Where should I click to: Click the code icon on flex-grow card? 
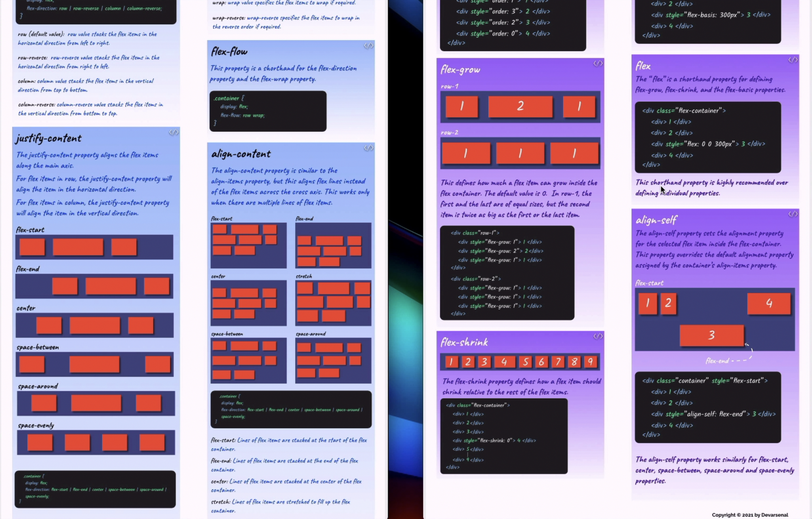pos(598,63)
